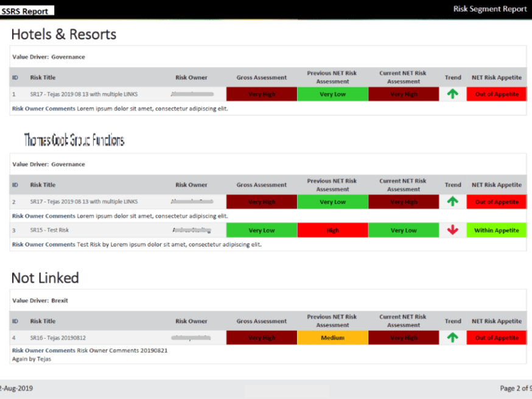Click Very Low previous assessment in Hotels & Resorts
This screenshot has width=532, height=399.
coord(332,94)
